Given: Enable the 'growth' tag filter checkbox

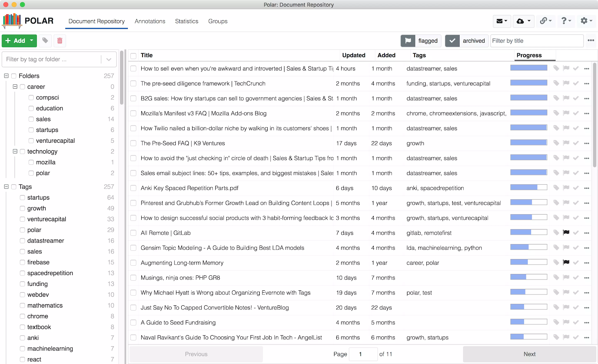Looking at the screenshot, I should click(22, 209).
